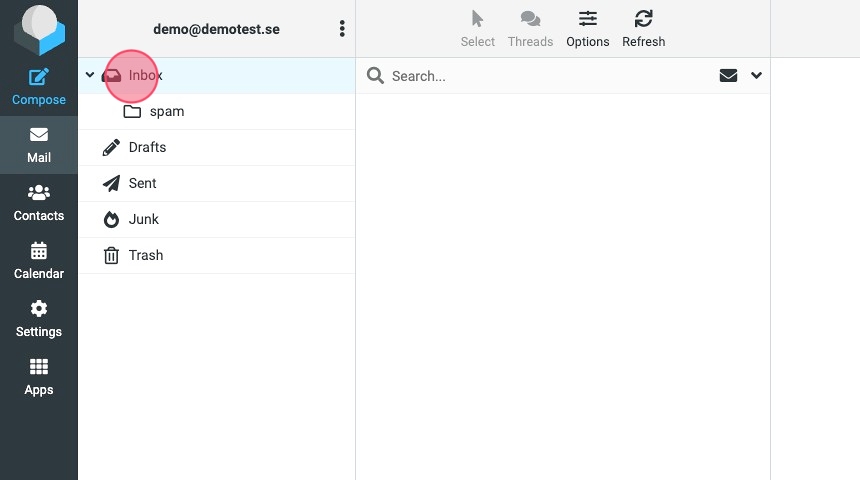Click into the Search field

pos(540,76)
